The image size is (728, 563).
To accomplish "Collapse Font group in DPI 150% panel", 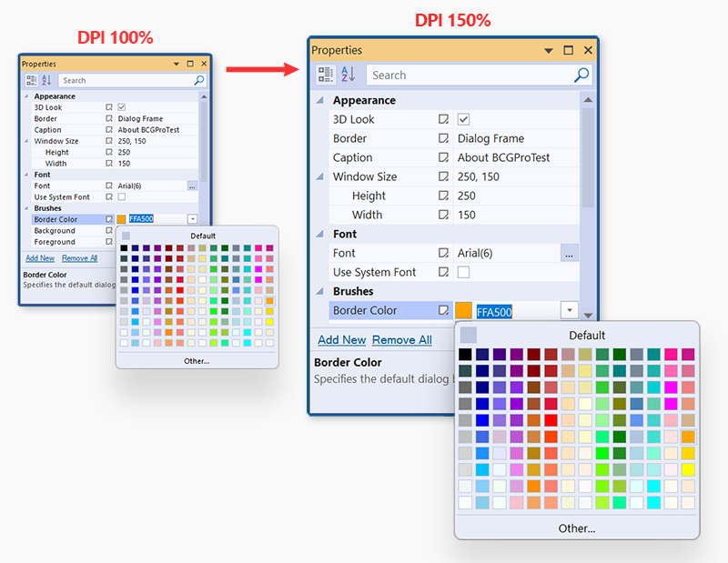I will coord(320,234).
